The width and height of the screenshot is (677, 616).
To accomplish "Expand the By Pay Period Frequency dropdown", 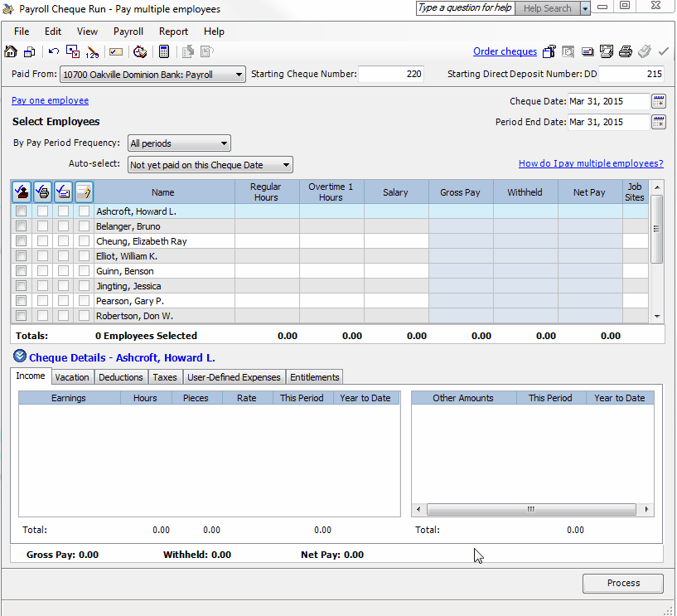I will [224, 143].
